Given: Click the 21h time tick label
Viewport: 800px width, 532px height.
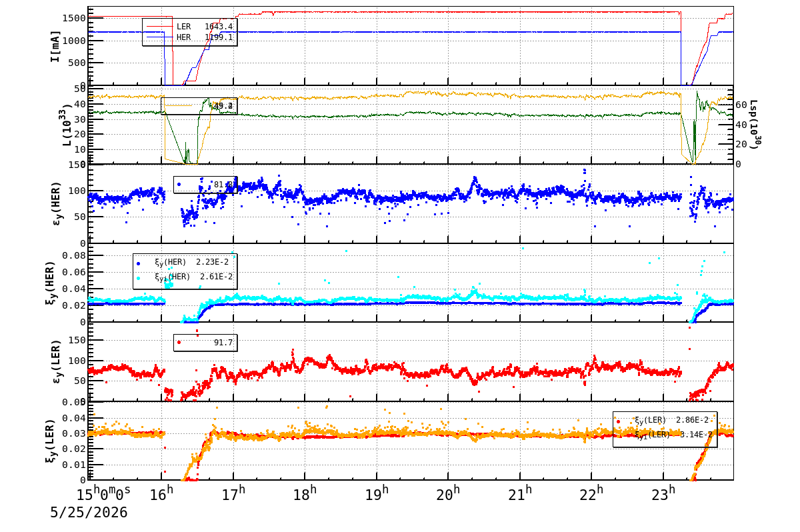Looking at the screenshot, I should click(519, 495).
